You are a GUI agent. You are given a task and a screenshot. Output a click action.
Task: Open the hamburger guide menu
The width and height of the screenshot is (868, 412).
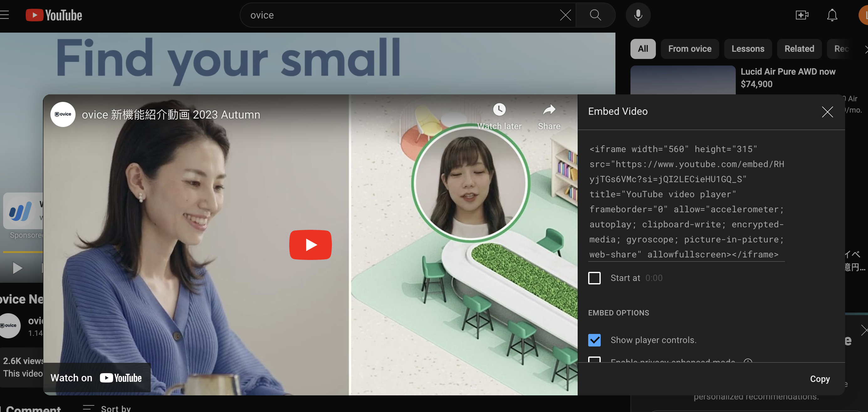tap(5, 15)
